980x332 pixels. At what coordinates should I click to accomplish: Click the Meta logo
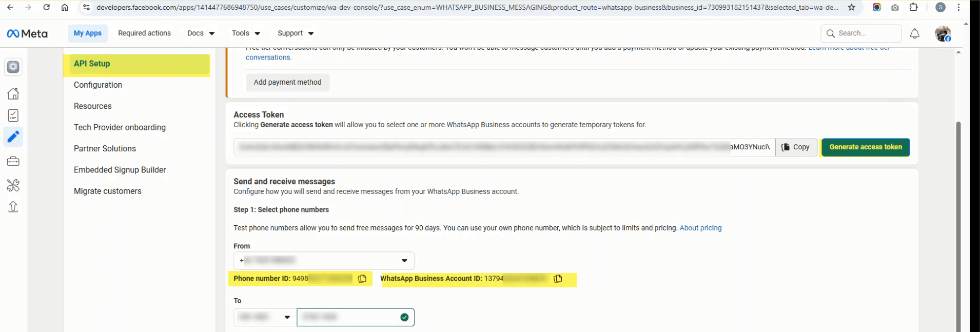tap(27, 33)
